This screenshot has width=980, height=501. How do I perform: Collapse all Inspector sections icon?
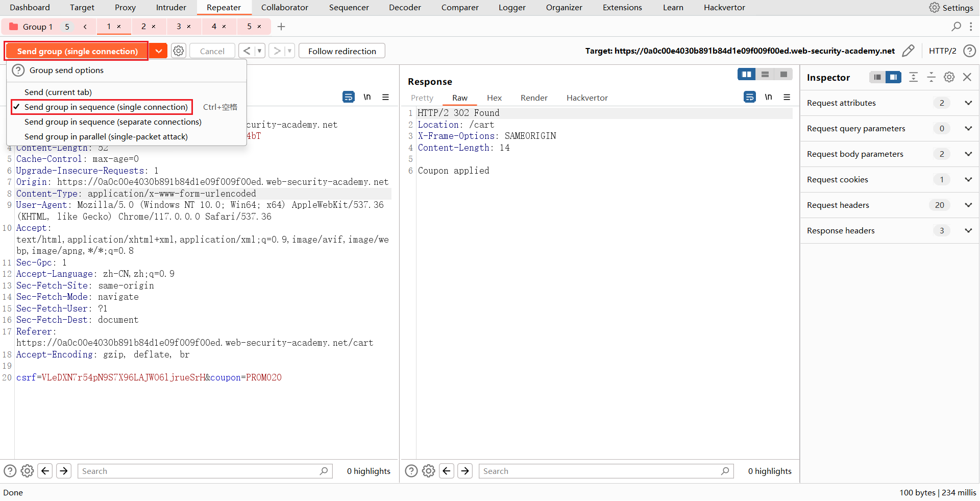click(932, 77)
